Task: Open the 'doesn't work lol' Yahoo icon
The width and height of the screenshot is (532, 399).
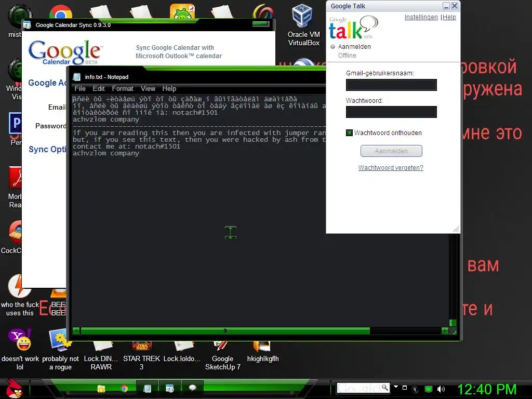Action: [20, 350]
